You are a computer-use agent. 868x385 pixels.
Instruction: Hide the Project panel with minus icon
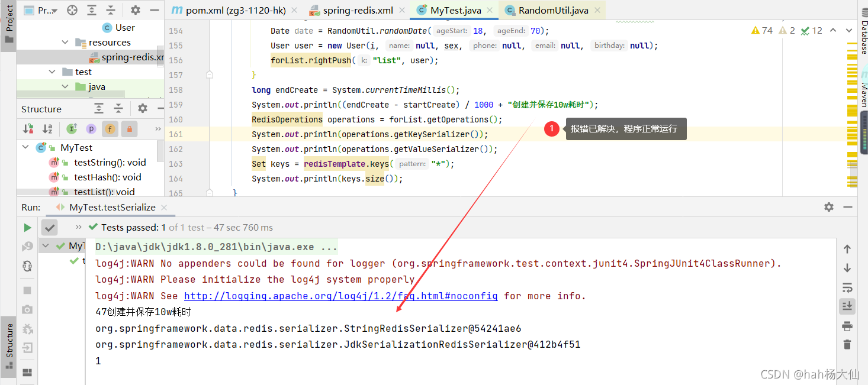click(x=155, y=10)
